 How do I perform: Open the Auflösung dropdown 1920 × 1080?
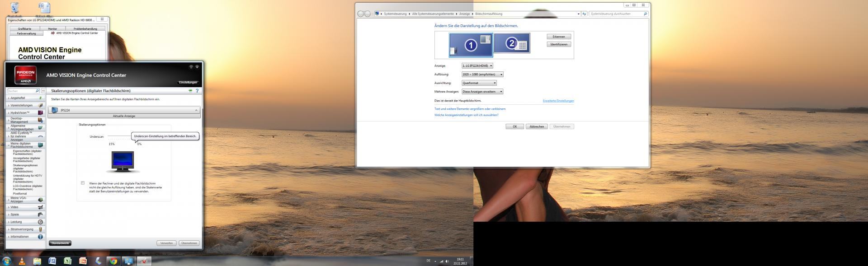(482, 74)
